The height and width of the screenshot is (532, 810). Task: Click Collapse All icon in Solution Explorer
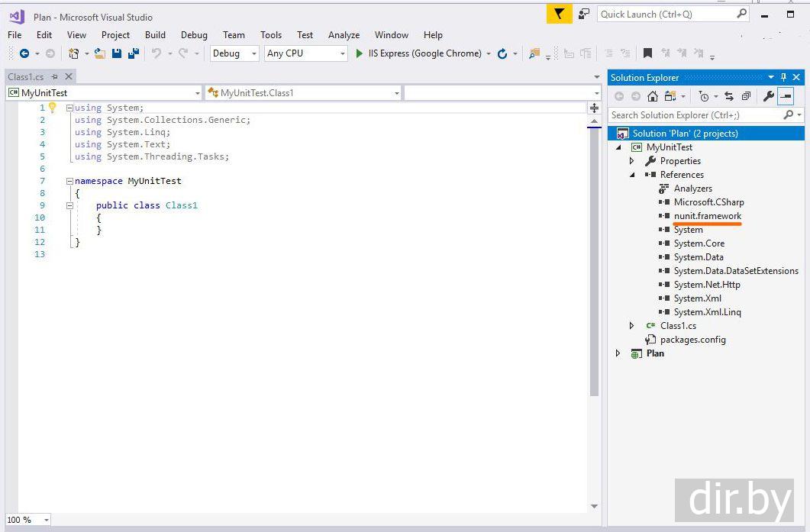[x=746, y=96]
